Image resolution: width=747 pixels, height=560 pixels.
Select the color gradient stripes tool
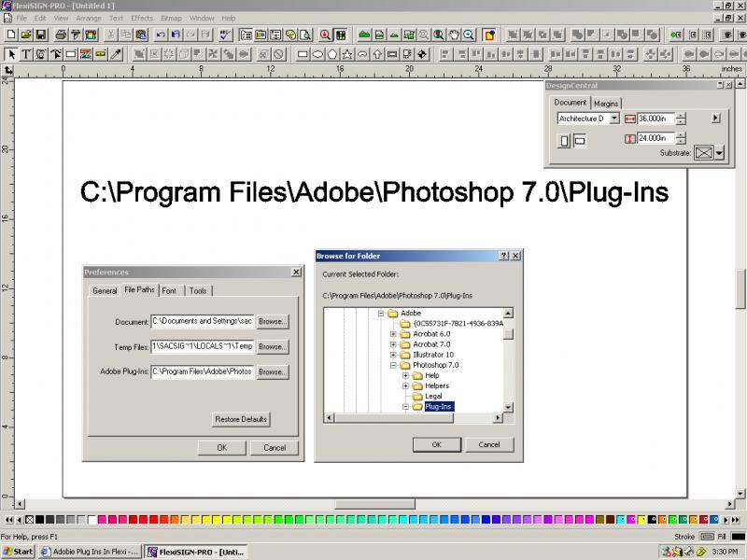coord(86,54)
